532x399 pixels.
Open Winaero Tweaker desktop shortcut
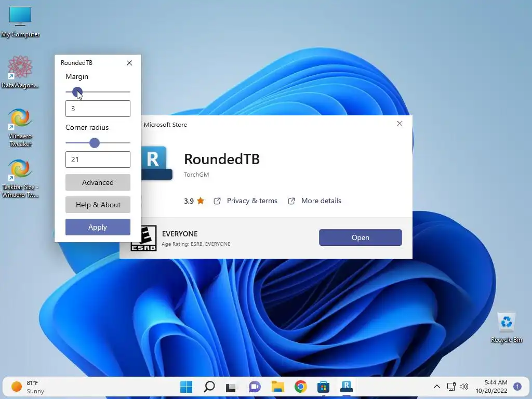pos(20,128)
